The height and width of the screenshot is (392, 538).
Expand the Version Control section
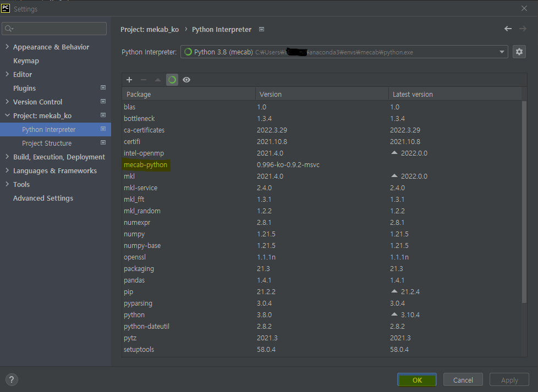coord(7,102)
